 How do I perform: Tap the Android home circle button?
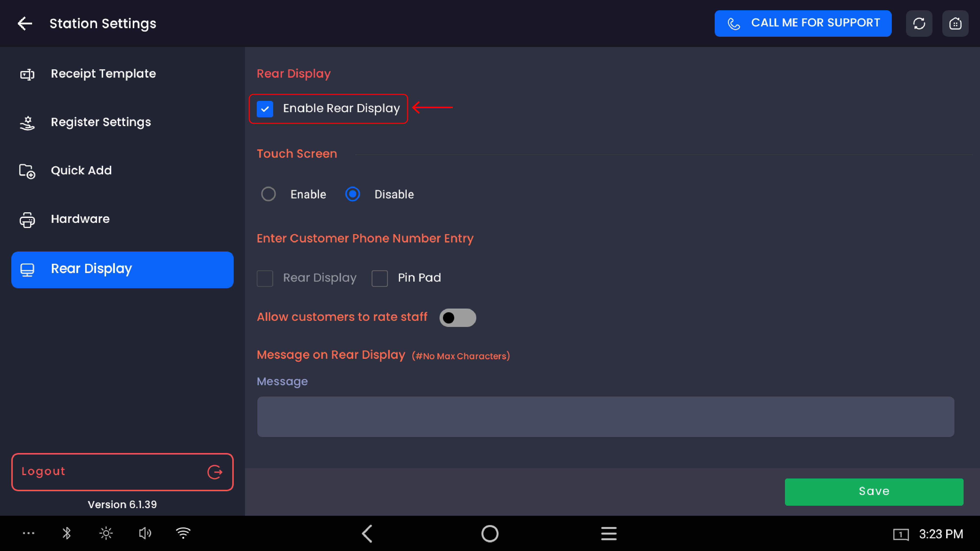pyautogui.click(x=490, y=534)
